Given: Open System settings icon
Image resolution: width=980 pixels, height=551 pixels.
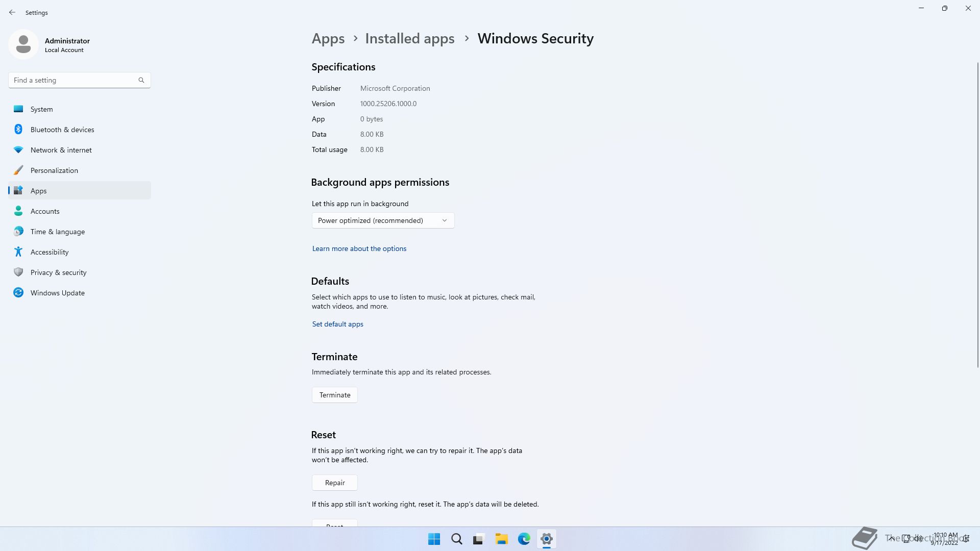Looking at the screenshot, I should (x=18, y=109).
